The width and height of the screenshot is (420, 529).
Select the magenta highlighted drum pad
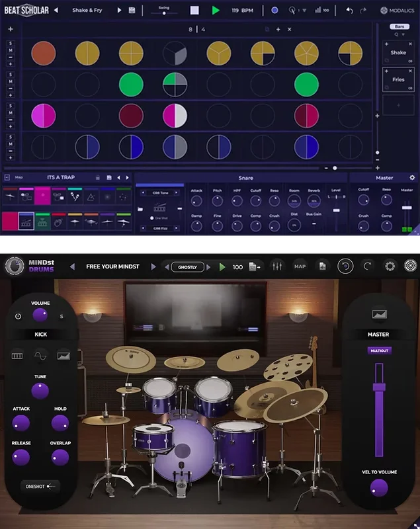pos(42,196)
